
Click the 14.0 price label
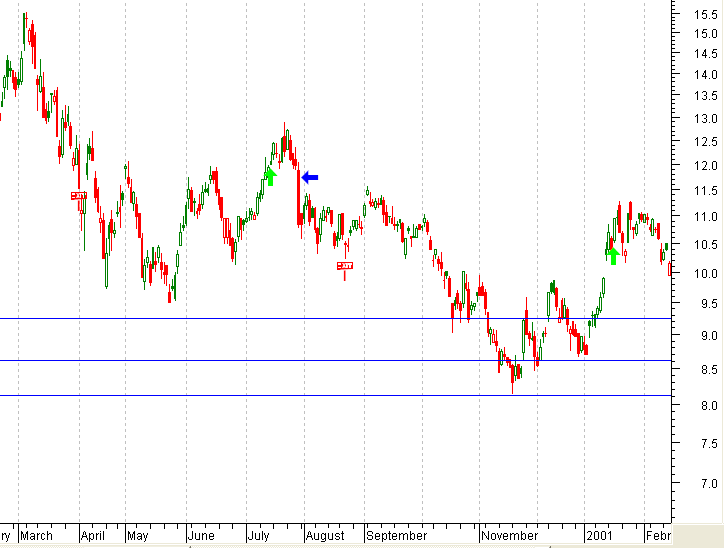[x=706, y=75]
